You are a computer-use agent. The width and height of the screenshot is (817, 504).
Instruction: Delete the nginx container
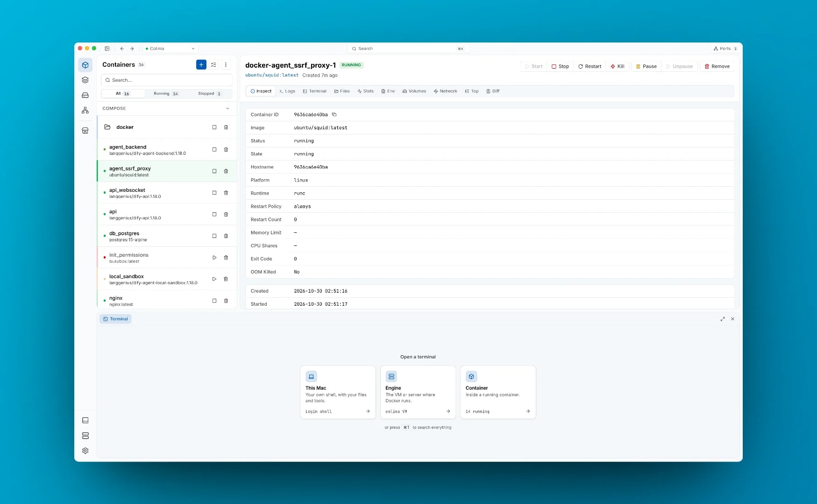pos(226,301)
